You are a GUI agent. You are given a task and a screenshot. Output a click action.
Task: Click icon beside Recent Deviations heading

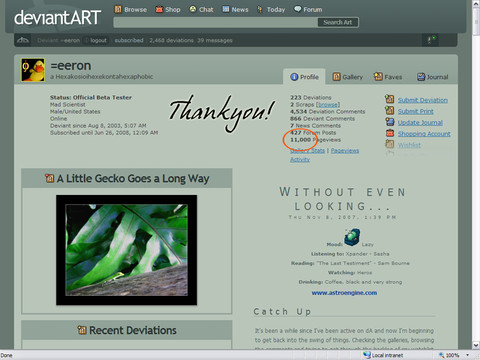82,330
